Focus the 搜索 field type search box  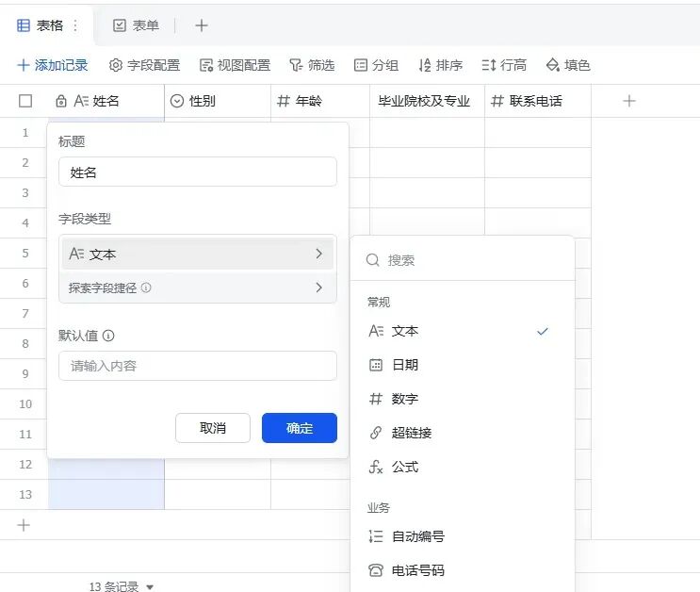point(463,260)
